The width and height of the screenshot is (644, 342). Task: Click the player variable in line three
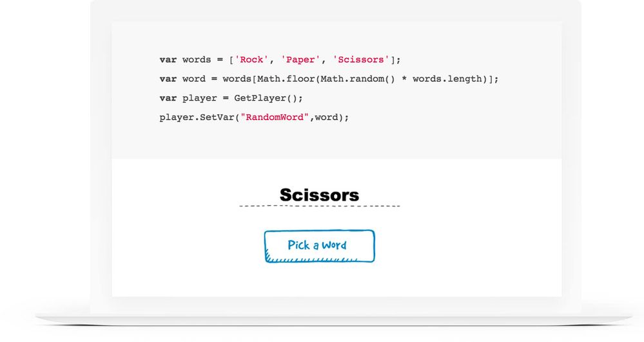coord(199,98)
